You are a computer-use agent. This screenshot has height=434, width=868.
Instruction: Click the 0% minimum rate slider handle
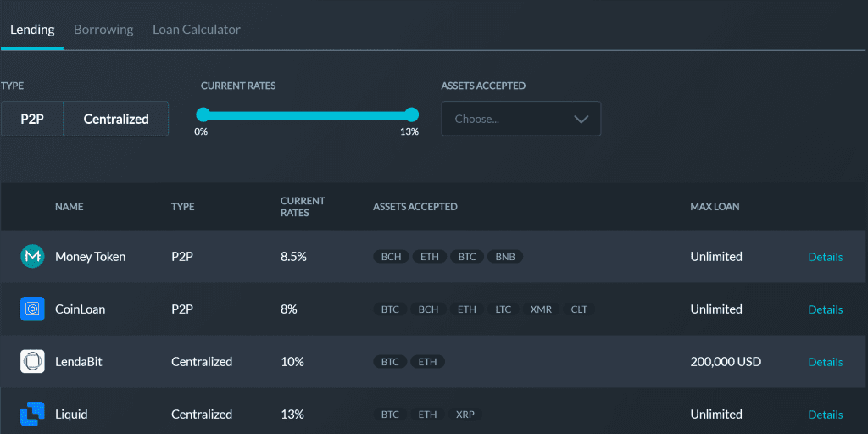click(x=203, y=114)
